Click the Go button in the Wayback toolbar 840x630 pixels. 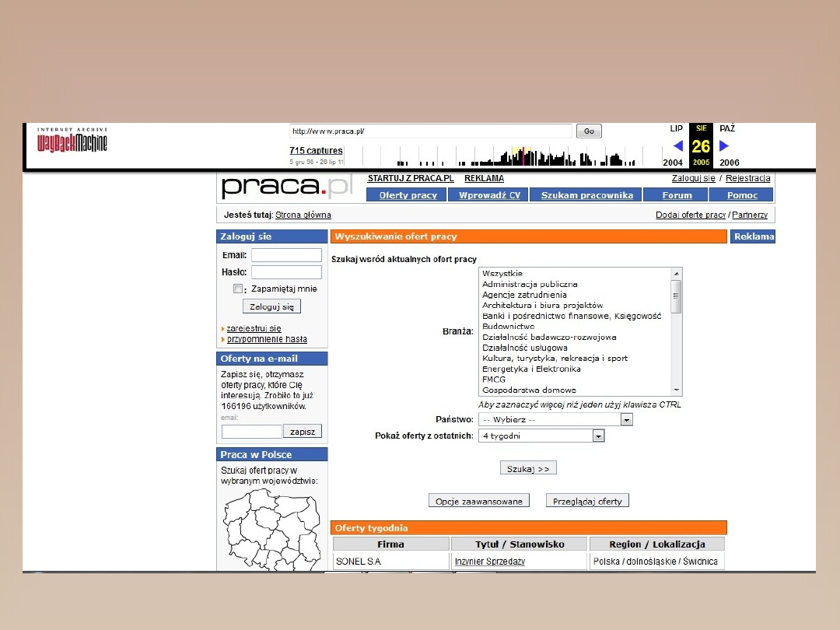[589, 131]
